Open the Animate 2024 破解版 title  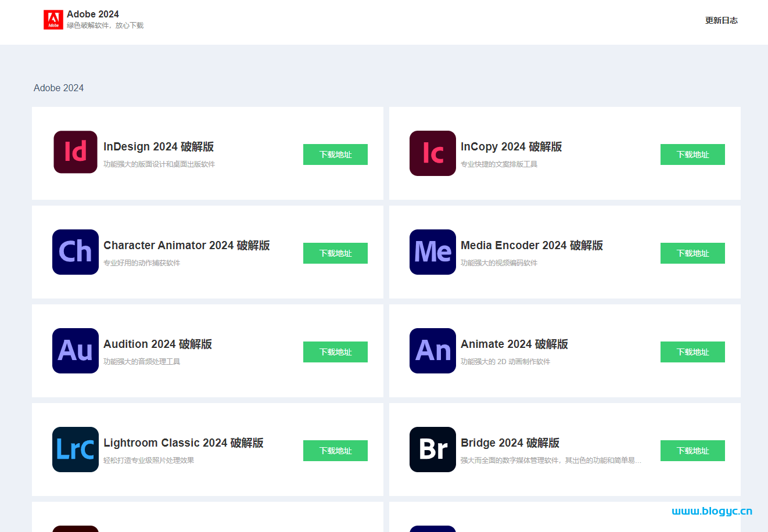coord(514,344)
